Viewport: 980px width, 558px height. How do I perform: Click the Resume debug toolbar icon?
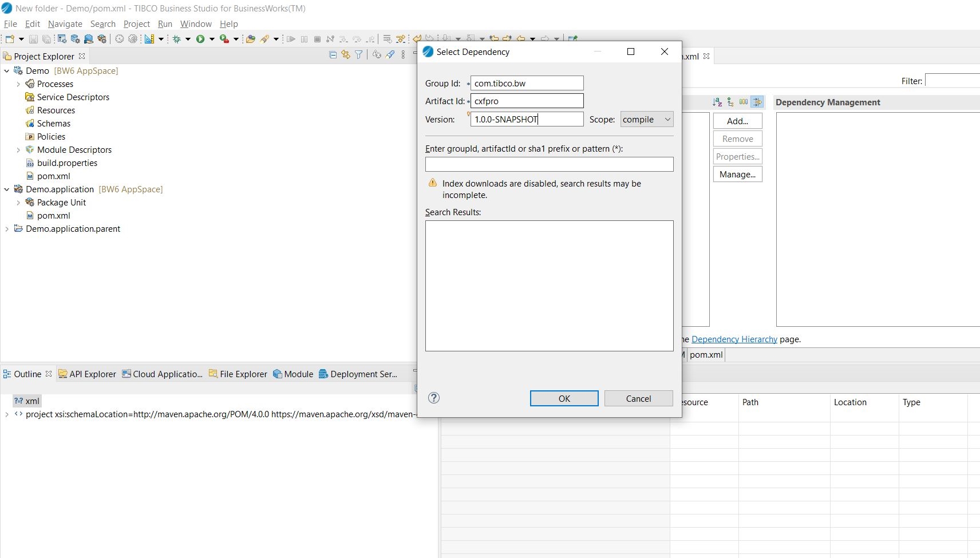point(291,39)
